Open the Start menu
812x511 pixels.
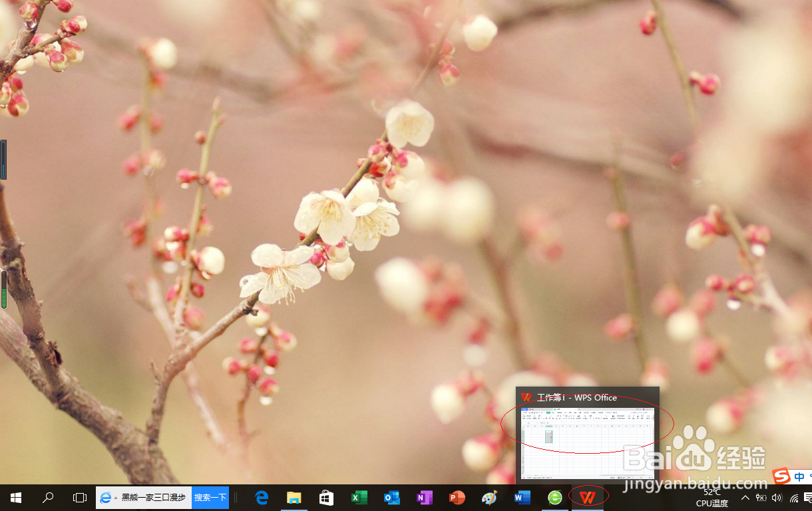coord(15,498)
